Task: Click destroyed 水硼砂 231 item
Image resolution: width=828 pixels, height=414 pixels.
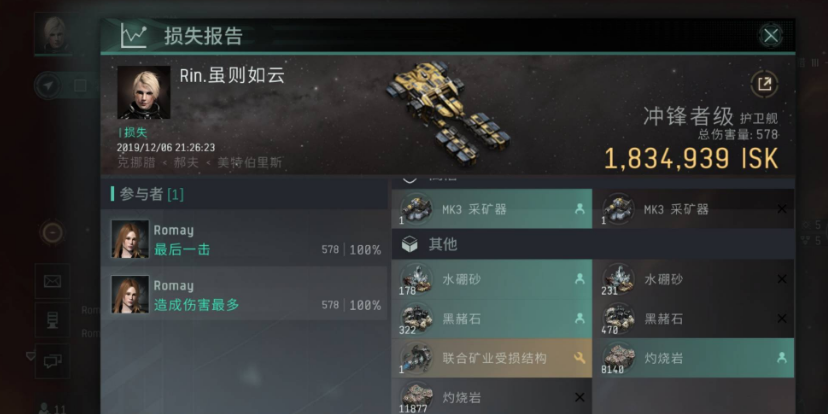Action: [x=693, y=279]
